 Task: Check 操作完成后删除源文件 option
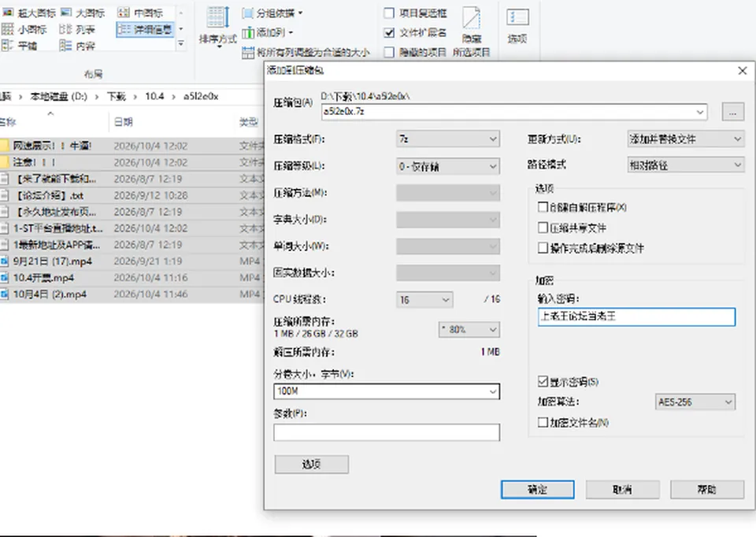click(x=543, y=248)
